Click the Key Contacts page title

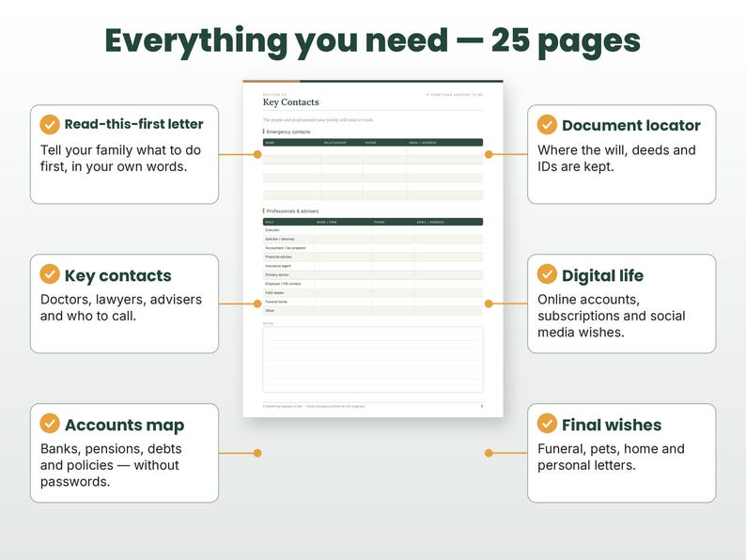290,102
